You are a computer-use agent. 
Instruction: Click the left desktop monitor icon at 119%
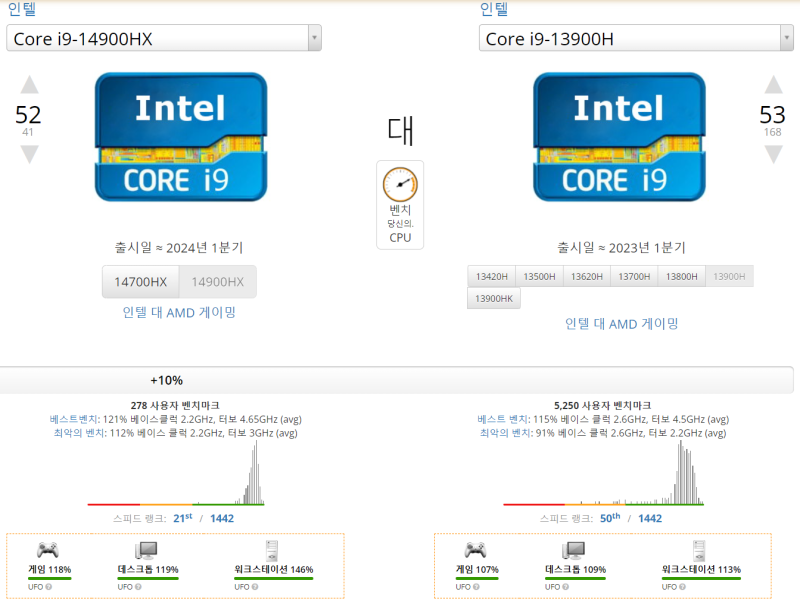pos(146,550)
